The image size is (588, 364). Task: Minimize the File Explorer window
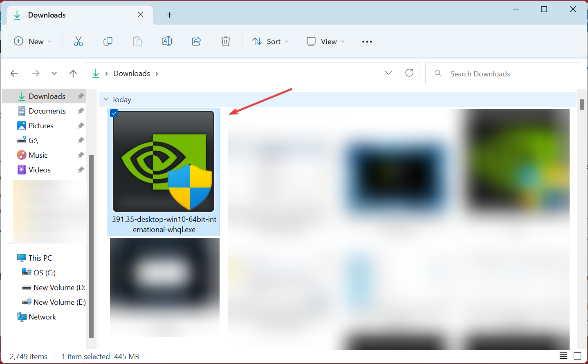coord(516,9)
